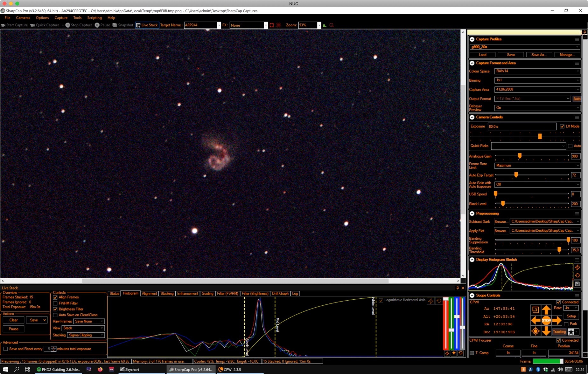
Task: Click the Manage... button in Capture Profiles
Action: pos(567,55)
